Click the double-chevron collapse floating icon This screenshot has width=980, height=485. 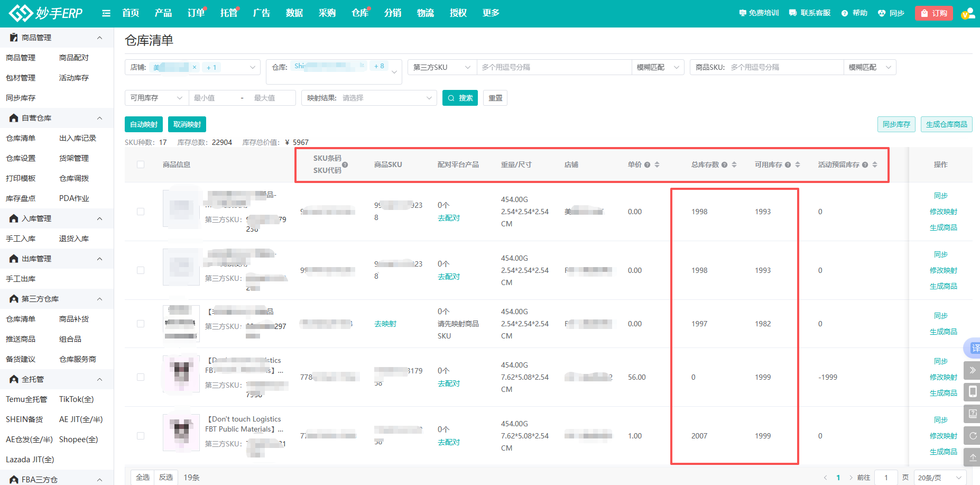(x=973, y=370)
